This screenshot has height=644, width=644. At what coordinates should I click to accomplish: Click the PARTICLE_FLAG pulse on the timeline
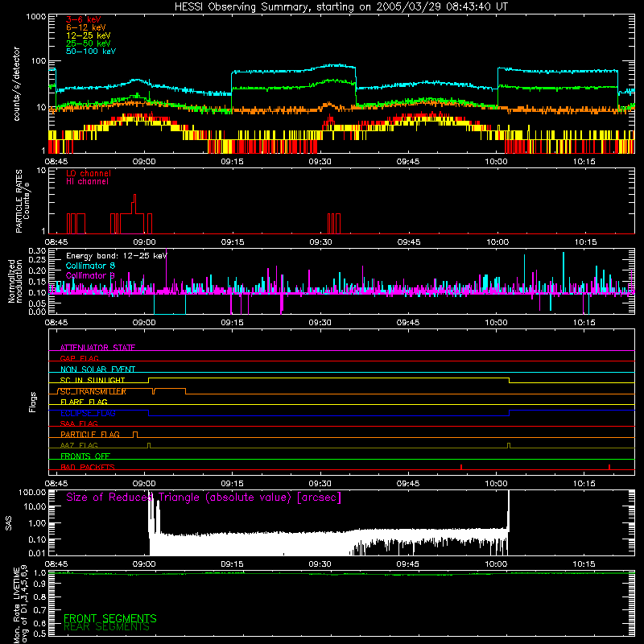click(135, 435)
